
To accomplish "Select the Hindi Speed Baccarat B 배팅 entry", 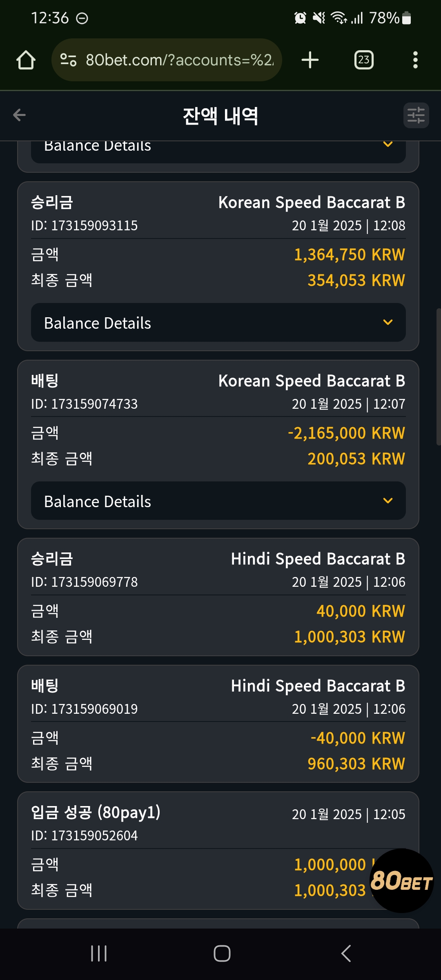I will click(x=218, y=724).
